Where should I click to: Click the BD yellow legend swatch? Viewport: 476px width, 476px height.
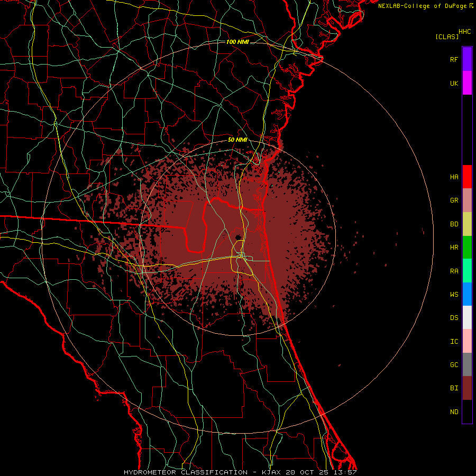pos(467,224)
